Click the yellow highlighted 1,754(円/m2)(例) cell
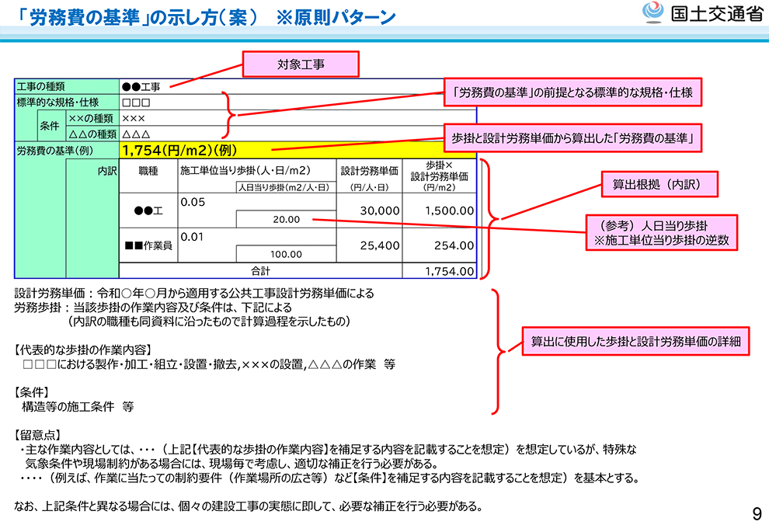Image resolution: width=769 pixels, height=532 pixels. click(x=298, y=151)
